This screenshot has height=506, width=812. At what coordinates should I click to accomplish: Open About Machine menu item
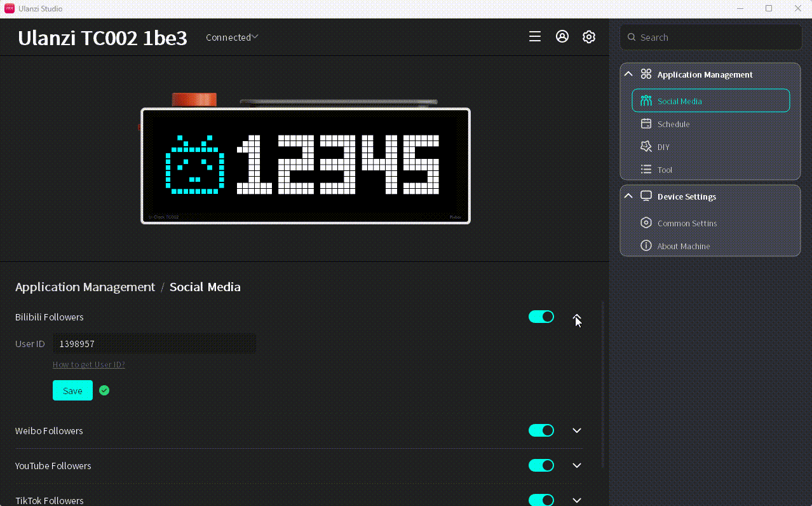coord(711,246)
